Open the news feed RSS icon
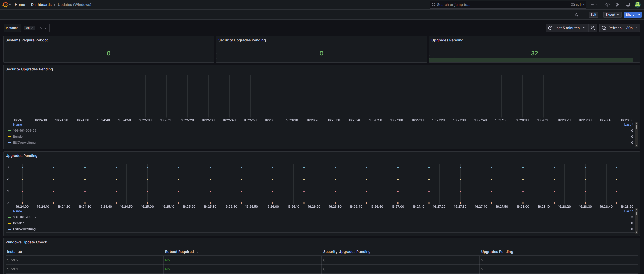Viewport: 644px width, 274px height. pyautogui.click(x=617, y=5)
